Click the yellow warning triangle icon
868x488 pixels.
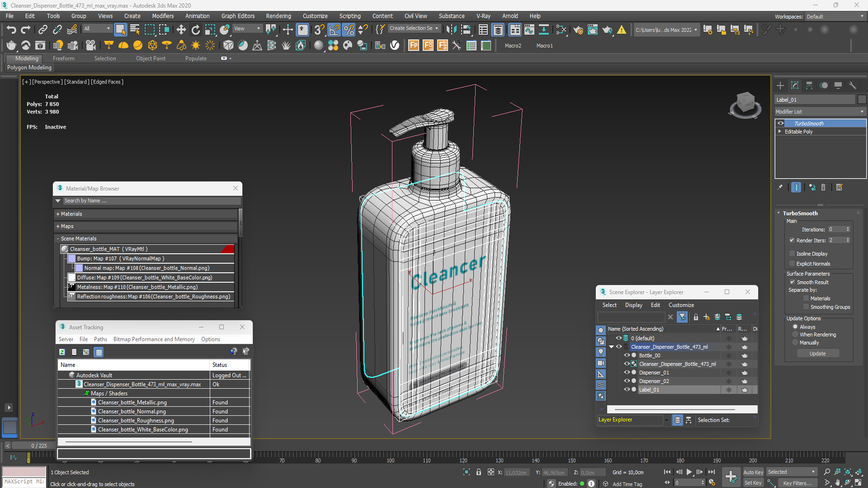pyautogui.click(x=622, y=30)
